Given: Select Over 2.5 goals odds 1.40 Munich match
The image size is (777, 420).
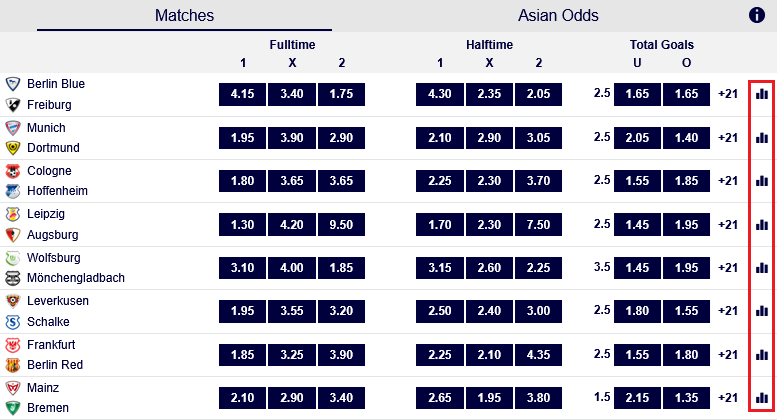Looking at the screenshot, I should point(687,138).
